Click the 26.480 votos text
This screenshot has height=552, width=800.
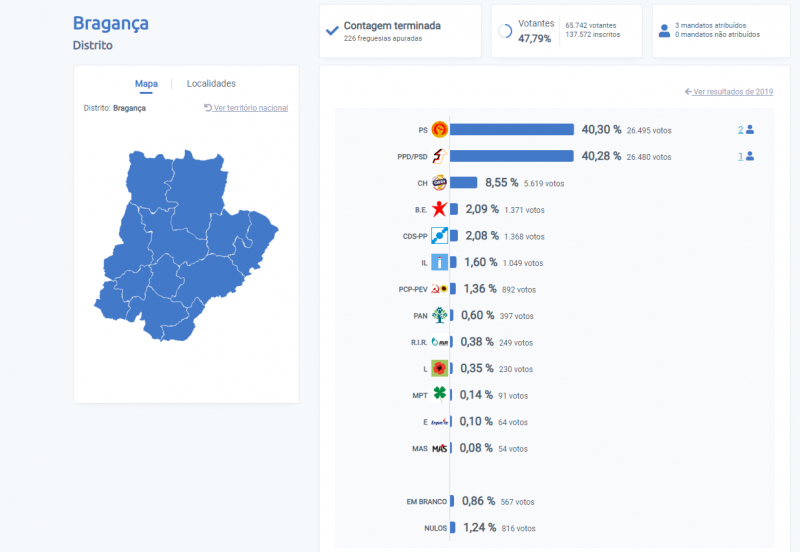649,157
